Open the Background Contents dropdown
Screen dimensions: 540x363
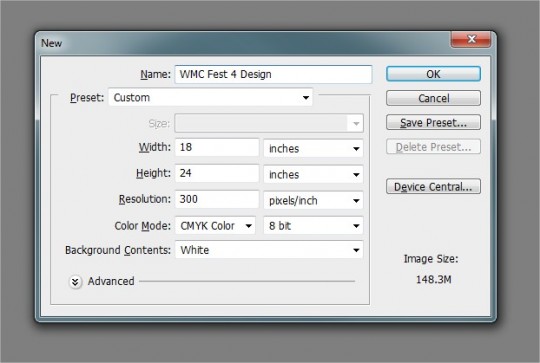point(269,250)
